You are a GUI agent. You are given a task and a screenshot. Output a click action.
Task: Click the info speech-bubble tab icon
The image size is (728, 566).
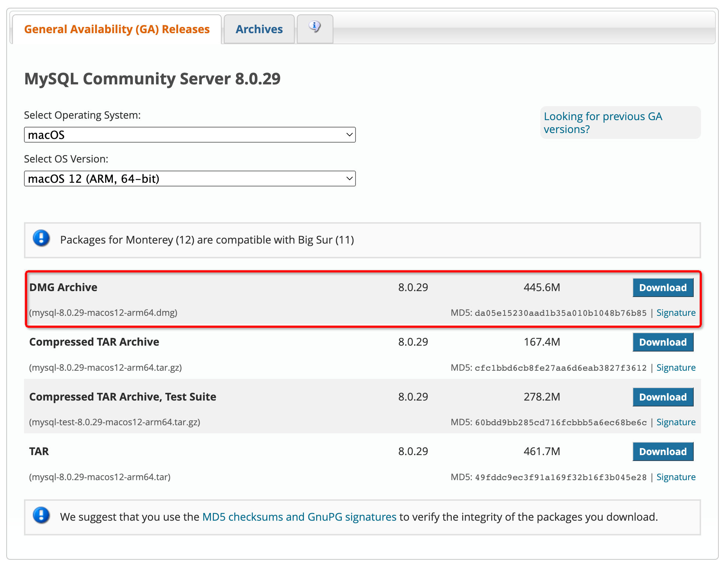tap(315, 27)
